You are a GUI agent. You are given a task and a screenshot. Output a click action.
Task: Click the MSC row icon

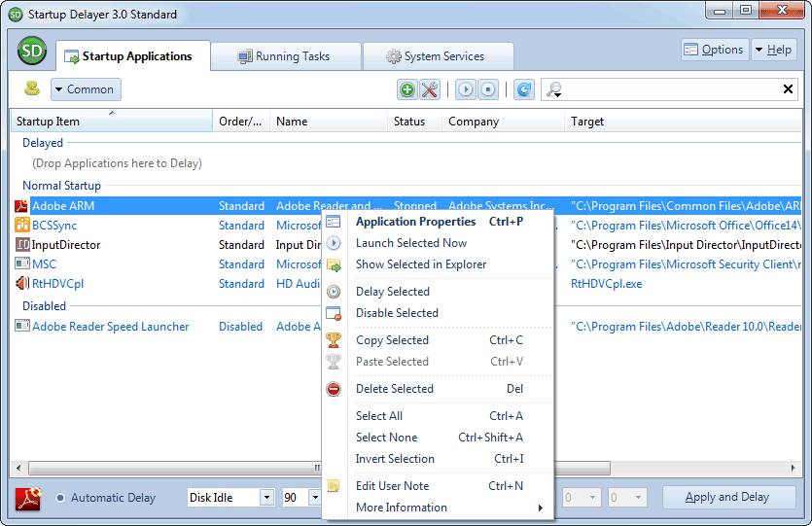pos(21,263)
